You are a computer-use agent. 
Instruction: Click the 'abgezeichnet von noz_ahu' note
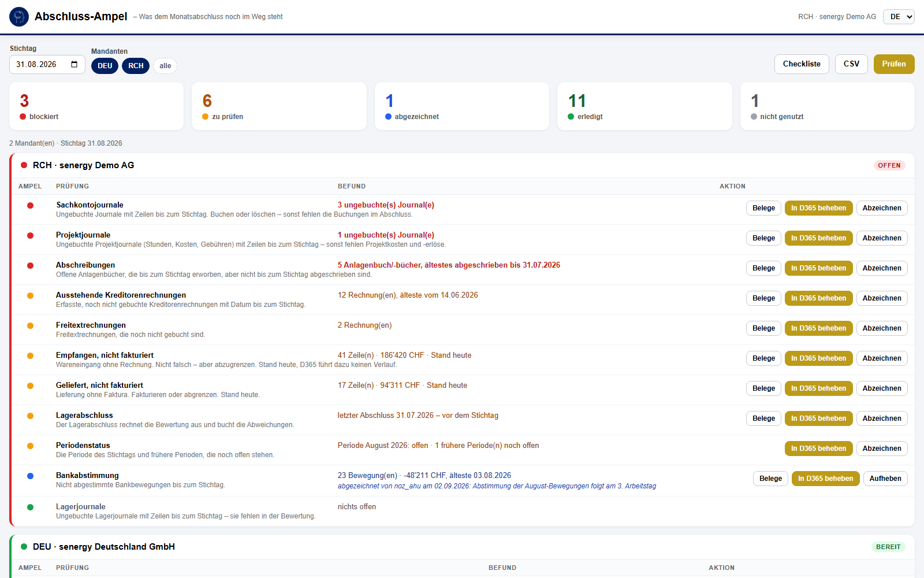[x=497, y=486]
